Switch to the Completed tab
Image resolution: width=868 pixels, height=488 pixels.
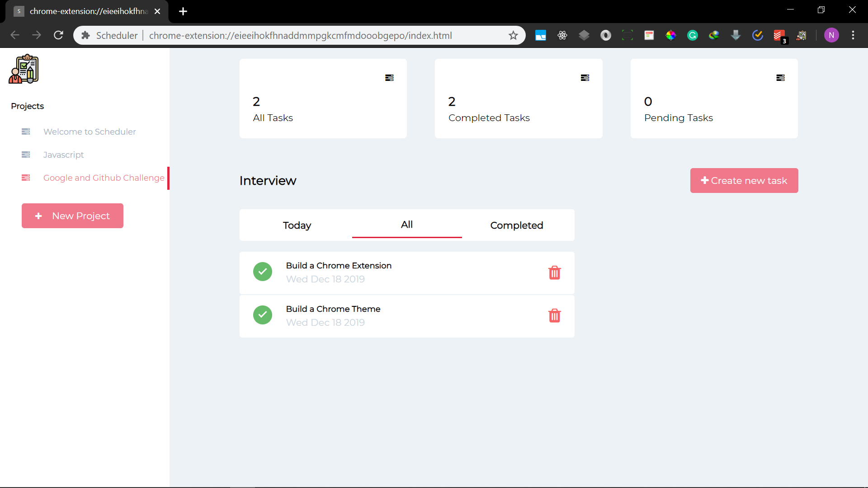(x=516, y=225)
